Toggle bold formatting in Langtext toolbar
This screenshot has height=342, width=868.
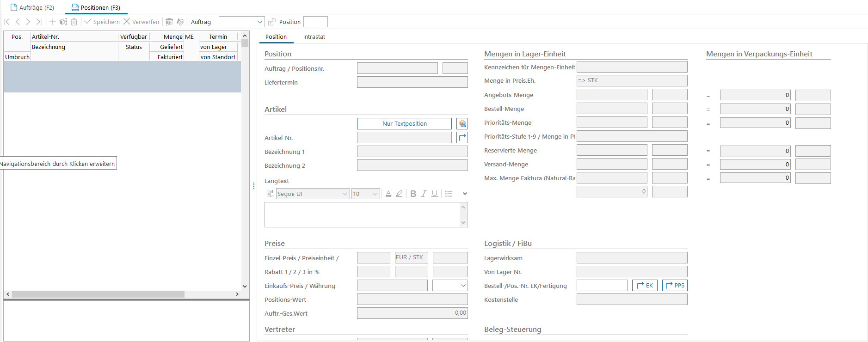[x=413, y=194]
